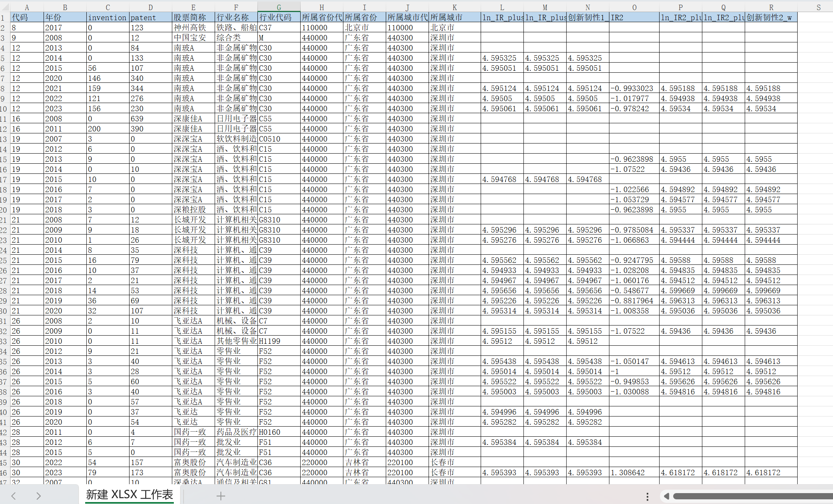Open the 新建 XLSX 工作表 sheet tab
This screenshot has height=504, width=833.
(129, 495)
